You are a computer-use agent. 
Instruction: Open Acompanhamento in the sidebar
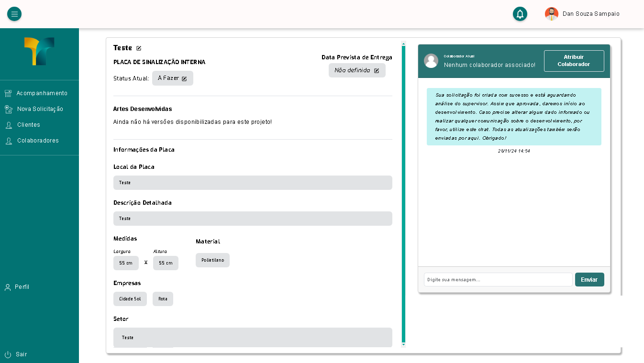[x=42, y=93]
